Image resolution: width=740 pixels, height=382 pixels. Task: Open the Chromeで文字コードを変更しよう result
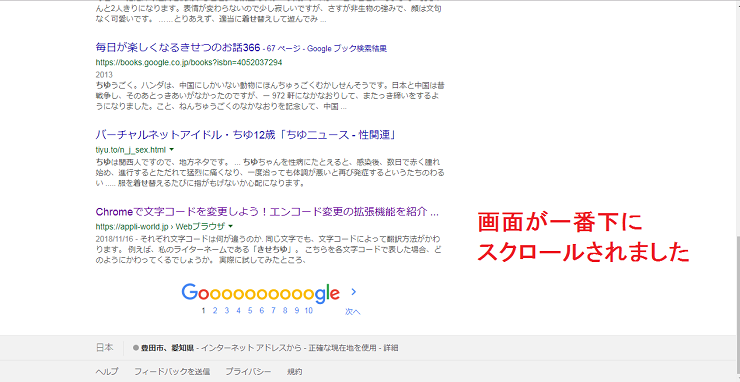tap(267, 211)
